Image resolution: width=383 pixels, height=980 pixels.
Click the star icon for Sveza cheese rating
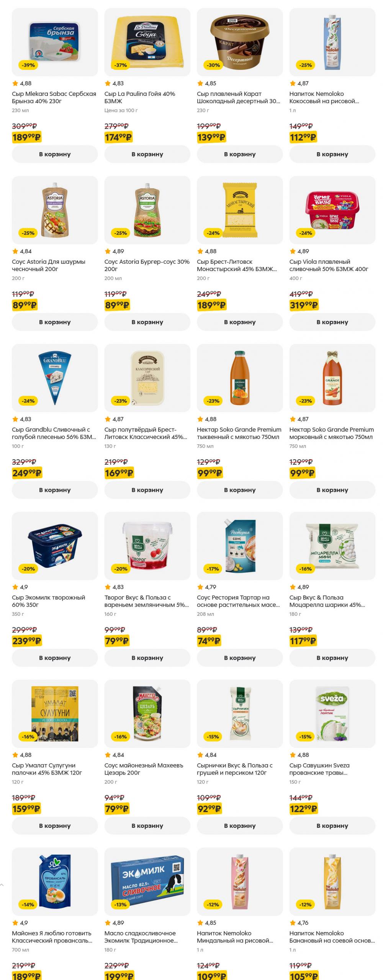click(293, 755)
